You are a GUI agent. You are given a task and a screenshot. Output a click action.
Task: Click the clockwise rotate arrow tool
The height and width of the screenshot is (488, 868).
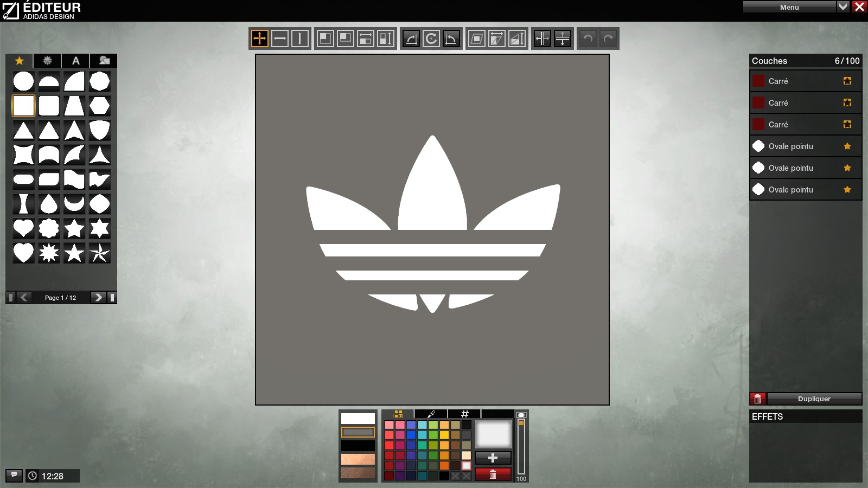pos(411,38)
